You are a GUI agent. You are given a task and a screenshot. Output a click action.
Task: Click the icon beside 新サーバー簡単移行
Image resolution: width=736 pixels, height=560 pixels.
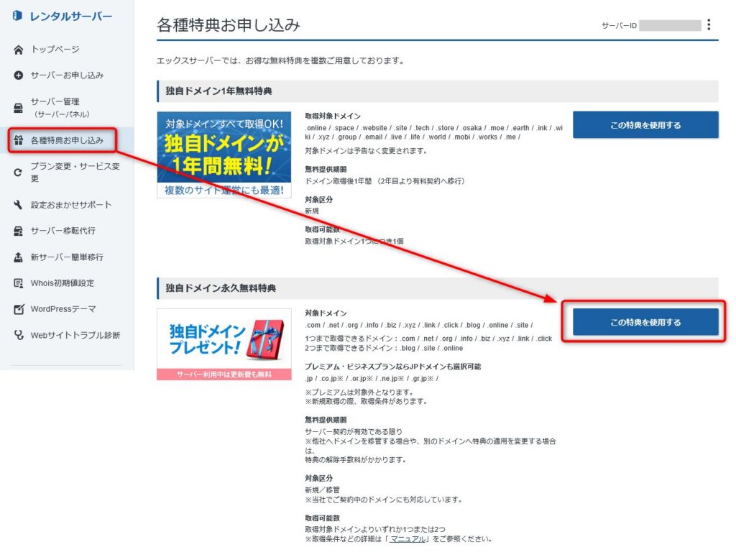pos(19,257)
